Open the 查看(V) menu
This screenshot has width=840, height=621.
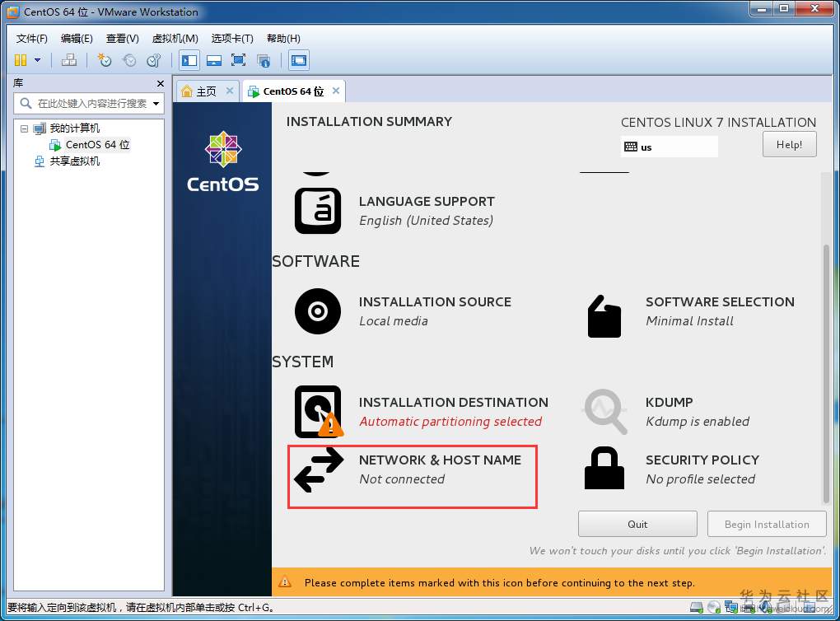pyautogui.click(x=122, y=39)
